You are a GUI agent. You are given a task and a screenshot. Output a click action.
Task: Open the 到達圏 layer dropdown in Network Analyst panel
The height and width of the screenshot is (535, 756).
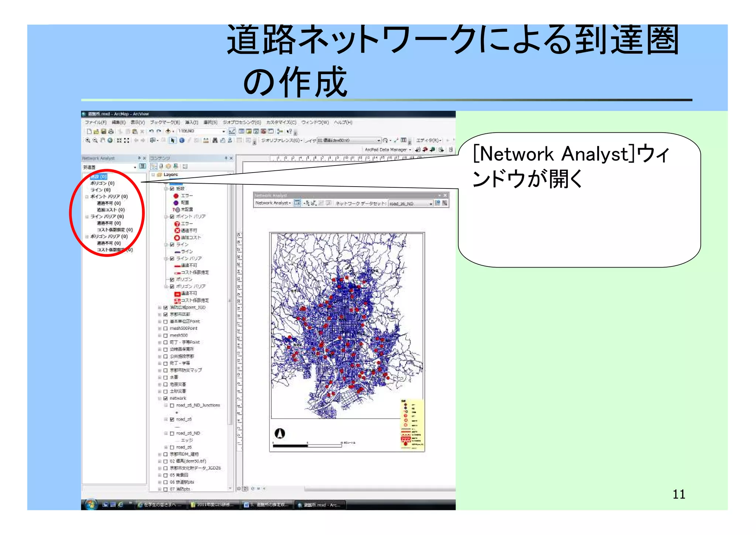pos(135,167)
